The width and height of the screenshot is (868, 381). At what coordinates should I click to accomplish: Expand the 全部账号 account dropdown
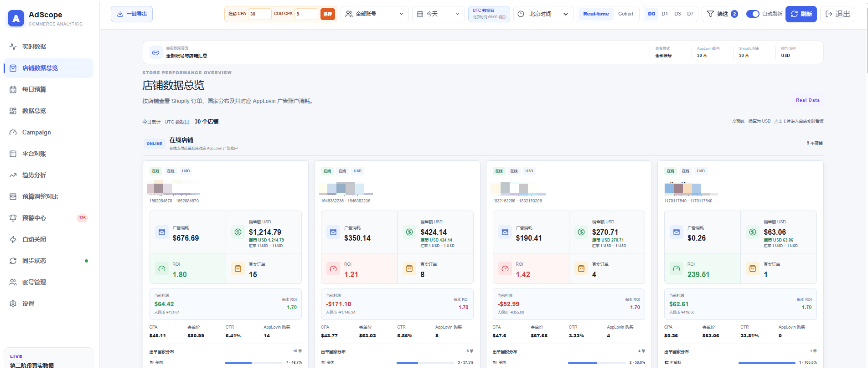(x=375, y=14)
